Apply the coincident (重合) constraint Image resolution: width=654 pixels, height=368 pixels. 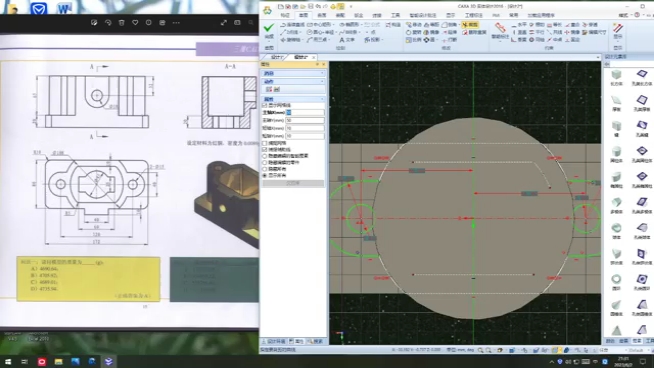(x=572, y=25)
